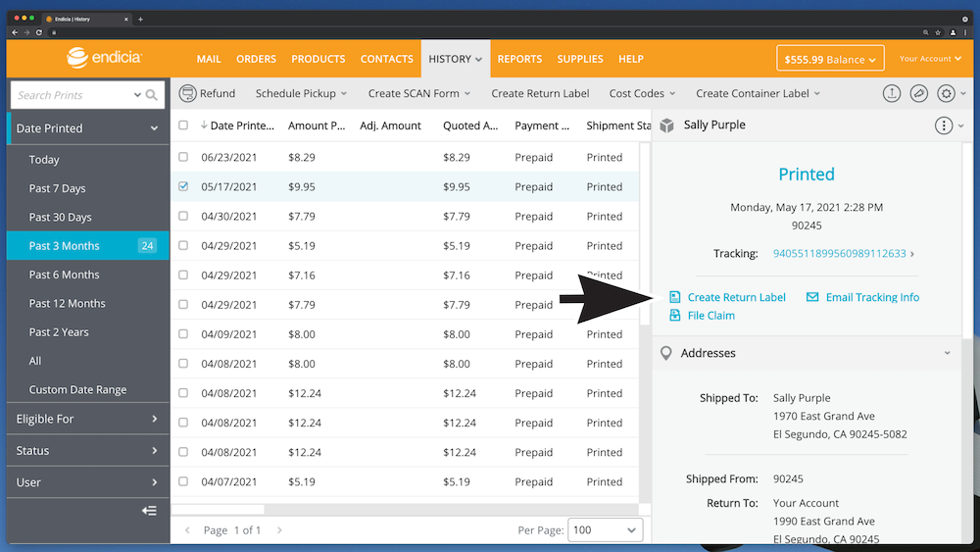Open the $555.99 Balance dropdown

coord(830,59)
